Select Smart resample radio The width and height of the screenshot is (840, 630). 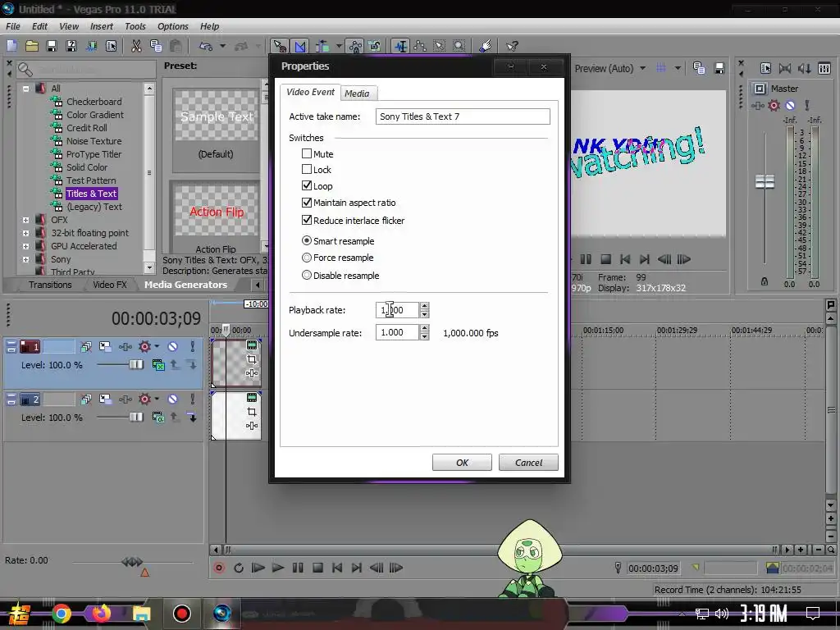point(307,240)
